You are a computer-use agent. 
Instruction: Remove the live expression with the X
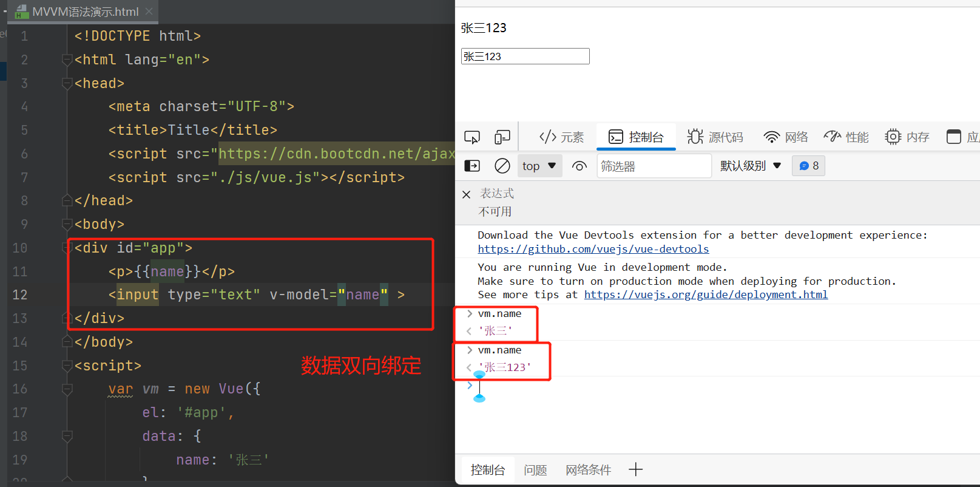click(x=466, y=194)
